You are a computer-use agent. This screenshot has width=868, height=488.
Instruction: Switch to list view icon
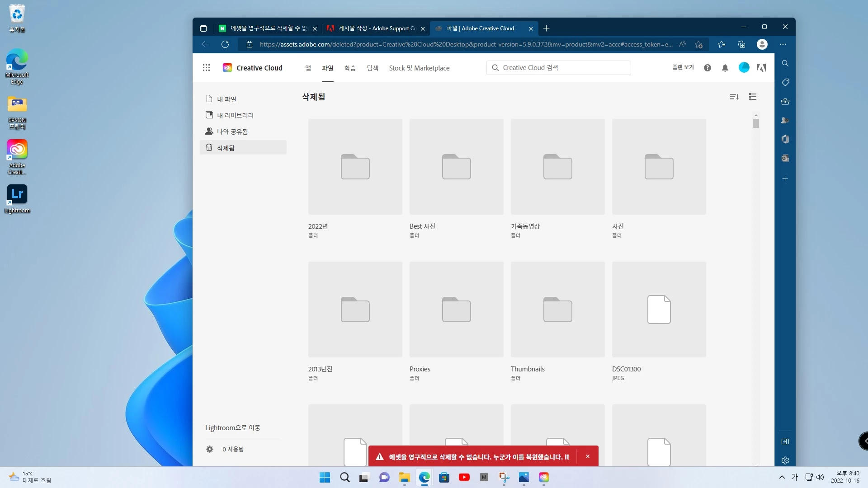point(753,97)
